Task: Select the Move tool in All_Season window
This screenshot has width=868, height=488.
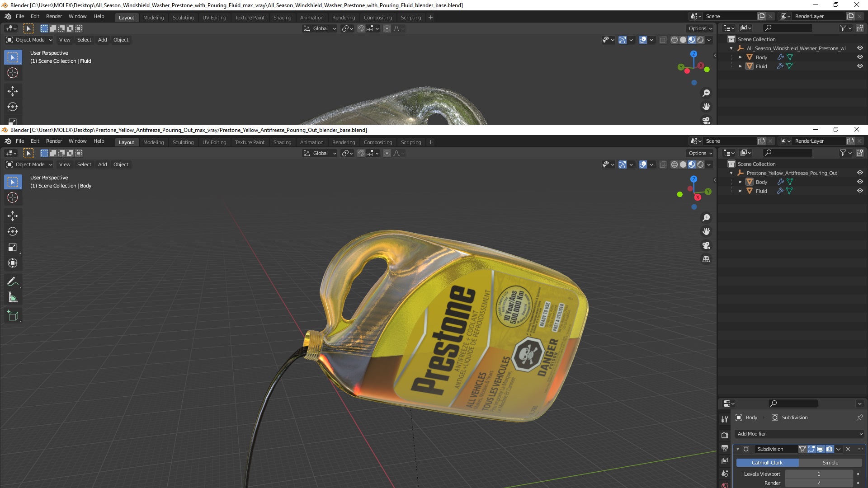Action: 13,91
